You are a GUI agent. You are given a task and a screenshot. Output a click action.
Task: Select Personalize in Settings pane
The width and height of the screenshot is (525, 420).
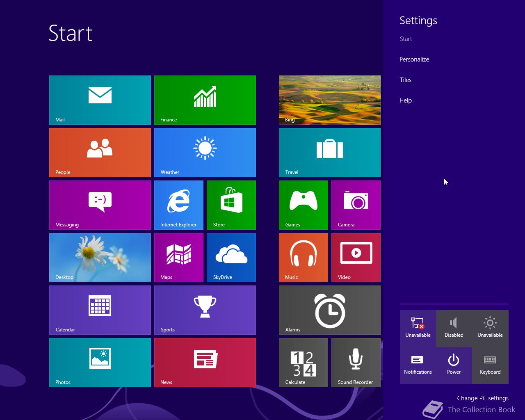pyautogui.click(x=414, y=59)
